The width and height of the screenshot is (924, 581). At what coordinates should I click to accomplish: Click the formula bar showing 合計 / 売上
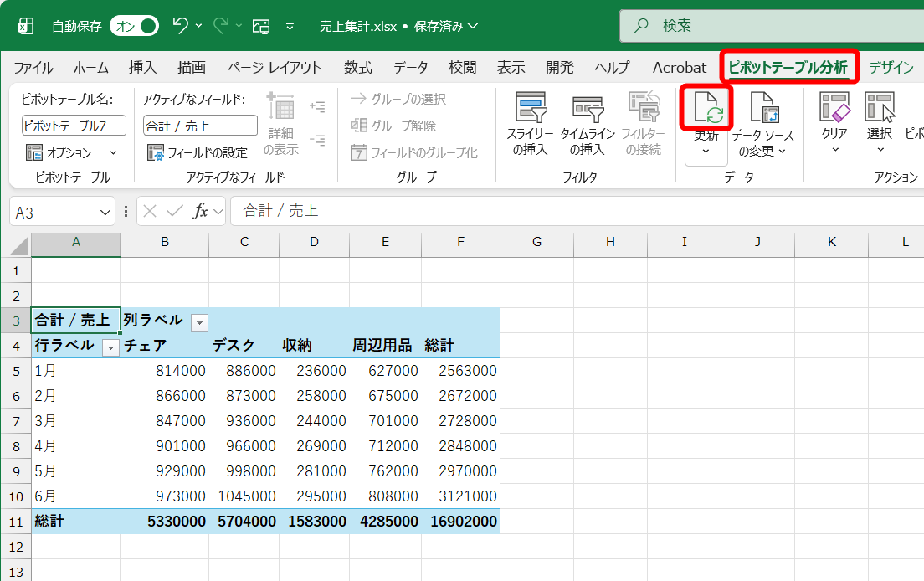(x=577, y=211)
